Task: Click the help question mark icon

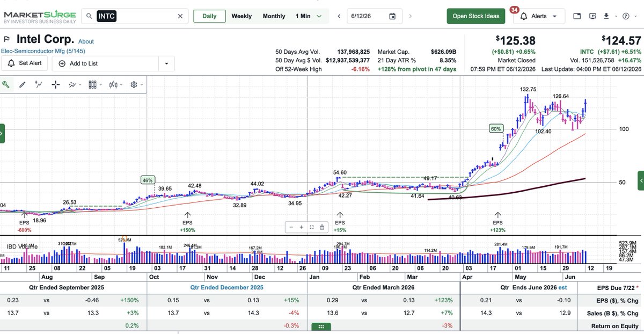Action: pos(626,16)
